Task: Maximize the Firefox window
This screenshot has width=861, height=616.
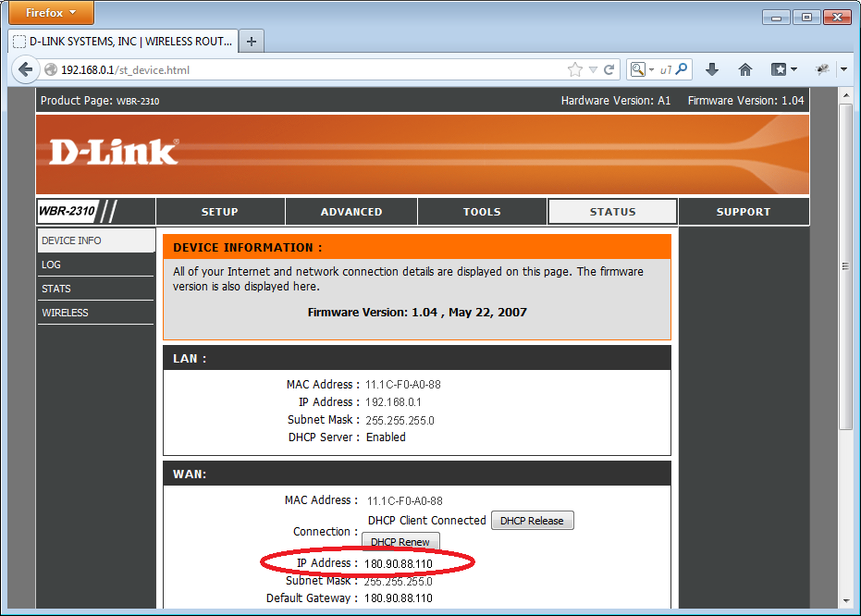Action: tap(806, 18)
